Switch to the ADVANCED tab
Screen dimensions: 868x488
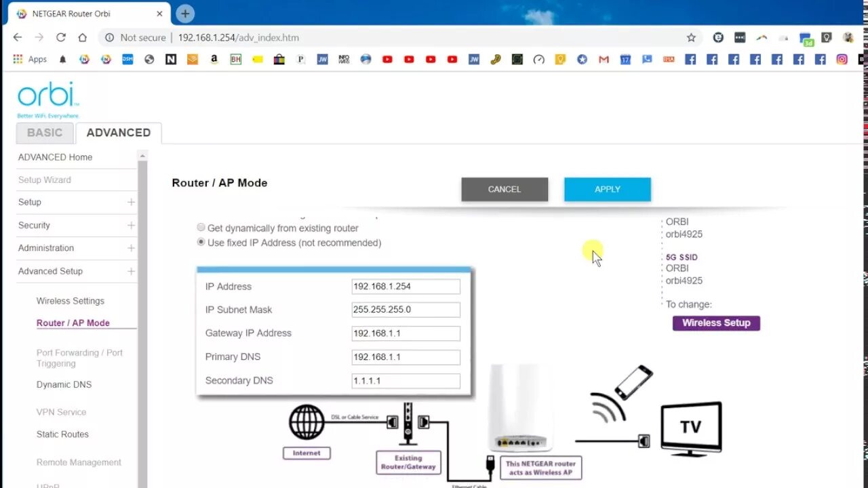pyautogui.click(x=119, y=133)
